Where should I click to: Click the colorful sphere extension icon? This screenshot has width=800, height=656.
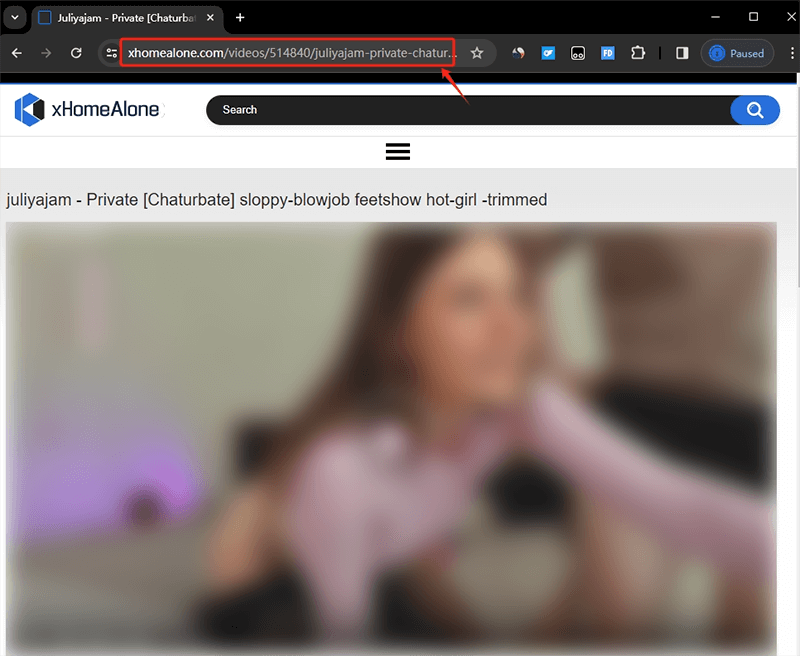click(518, 53)
